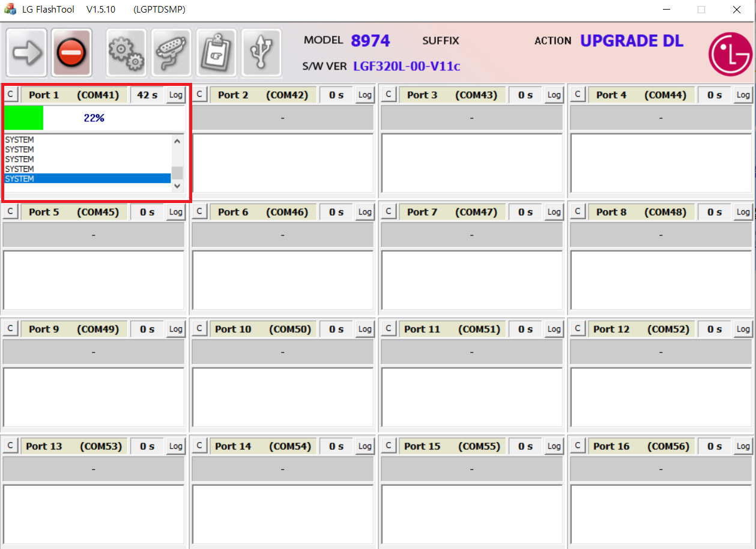
Task: Click the C button of Port 8
Action: click(578, 211)
